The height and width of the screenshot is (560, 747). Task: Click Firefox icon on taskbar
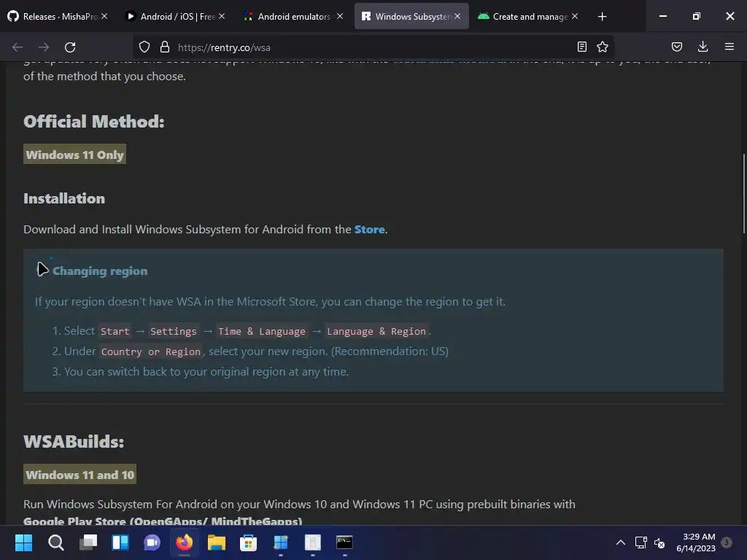185,542
